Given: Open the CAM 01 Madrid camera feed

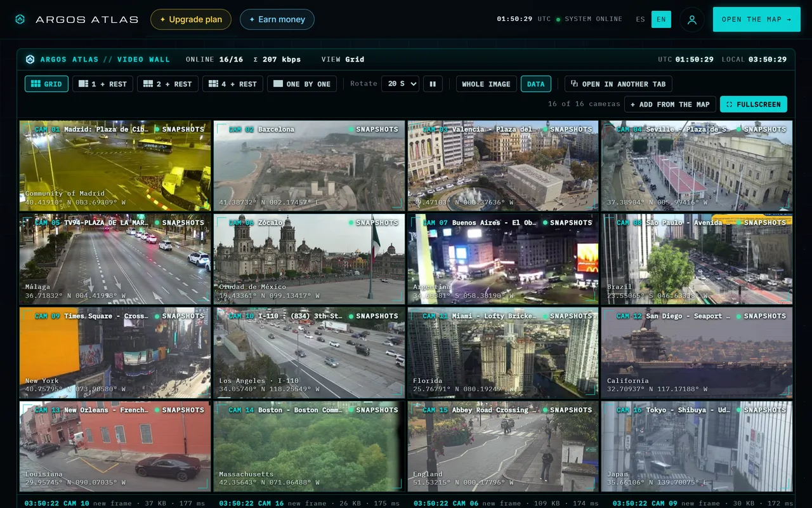Looking at the screenshot, I should 115,166.
